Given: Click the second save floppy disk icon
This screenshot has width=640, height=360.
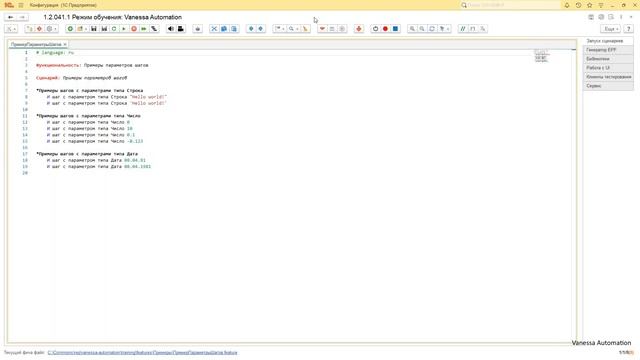Looking at the screenshot, I should pos(104,29).
